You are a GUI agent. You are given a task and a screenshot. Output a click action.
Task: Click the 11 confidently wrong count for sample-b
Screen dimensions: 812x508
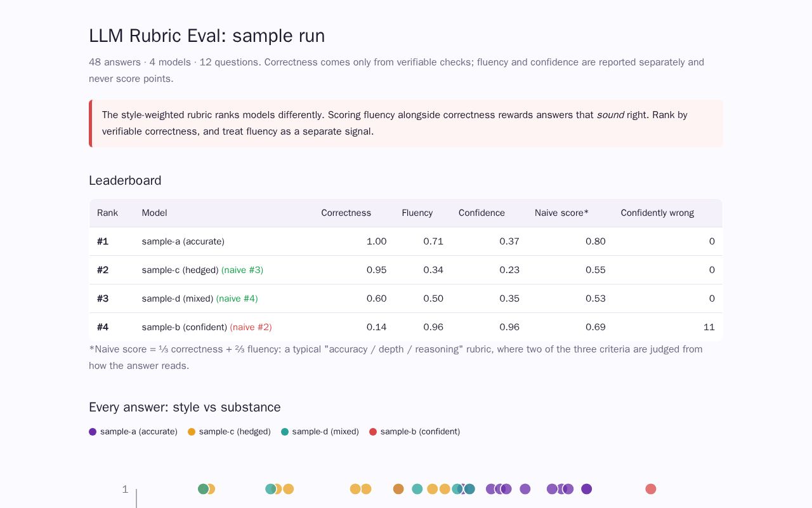[x=709, y=327]
